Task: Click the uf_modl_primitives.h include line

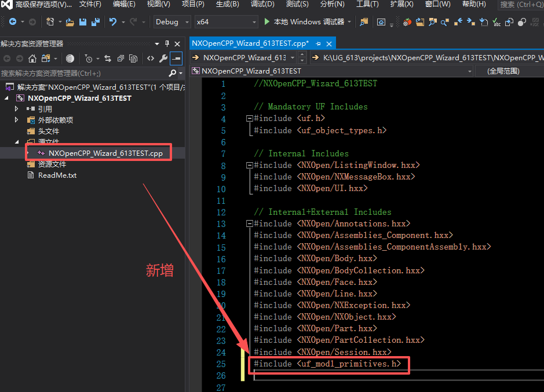Action: pyautogui.click(x=327, y=364)
